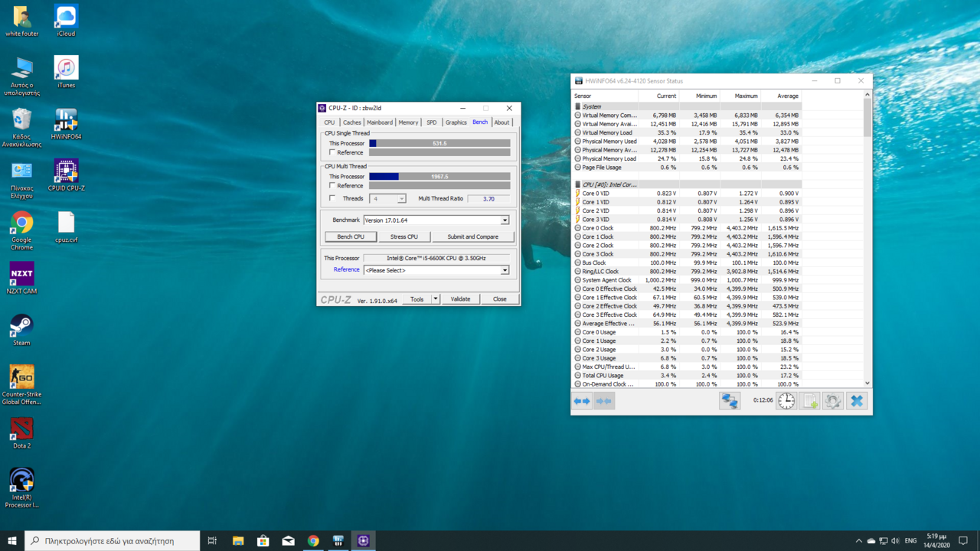Open the Windows Start menu
Viewport: 980px width, 551px height.
point(11,540)
